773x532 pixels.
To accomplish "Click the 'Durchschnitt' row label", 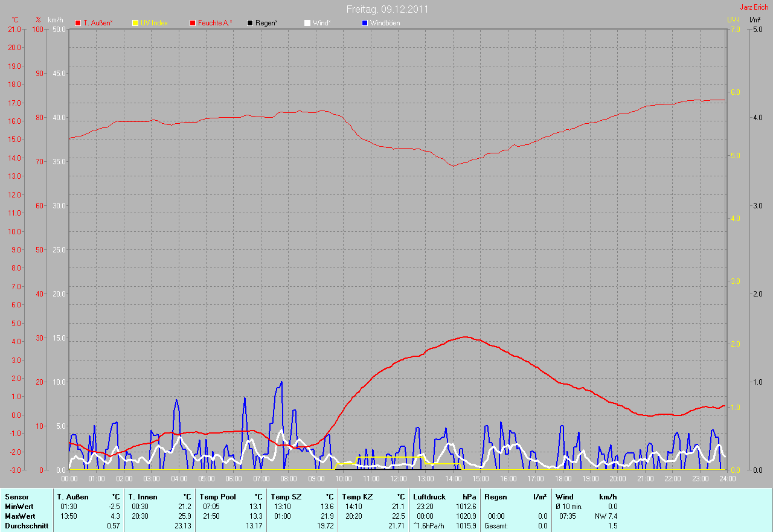I will 27,526.
